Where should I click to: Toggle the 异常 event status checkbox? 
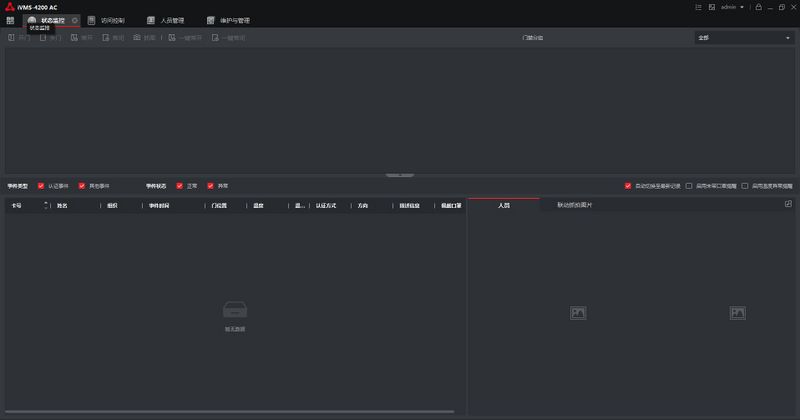click(x=211, y=186)
